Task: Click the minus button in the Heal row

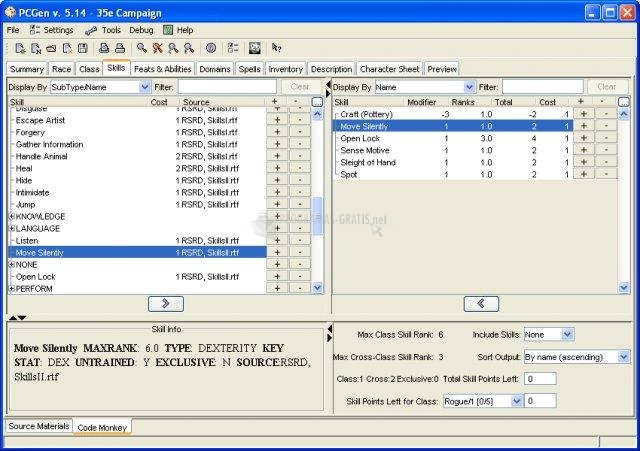Action: 300,168
